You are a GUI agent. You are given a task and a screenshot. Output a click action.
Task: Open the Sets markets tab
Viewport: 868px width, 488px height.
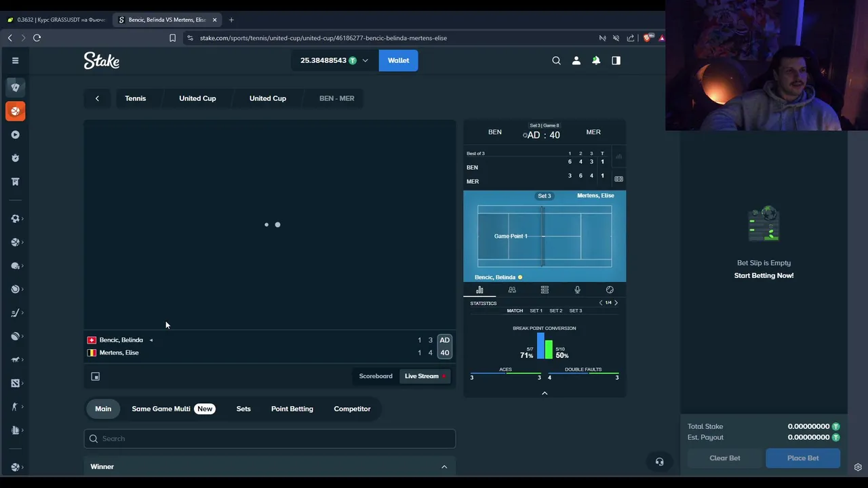(x=243, y=409)
